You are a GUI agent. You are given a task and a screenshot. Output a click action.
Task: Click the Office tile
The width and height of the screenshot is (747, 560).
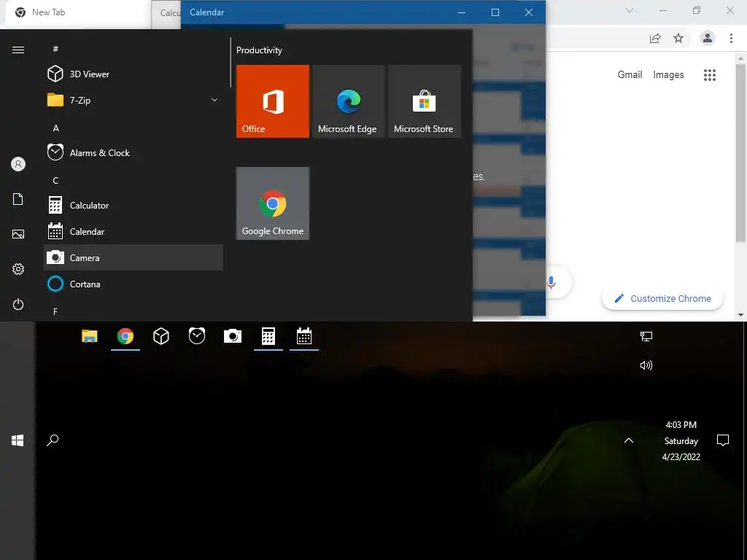point(273,101)
